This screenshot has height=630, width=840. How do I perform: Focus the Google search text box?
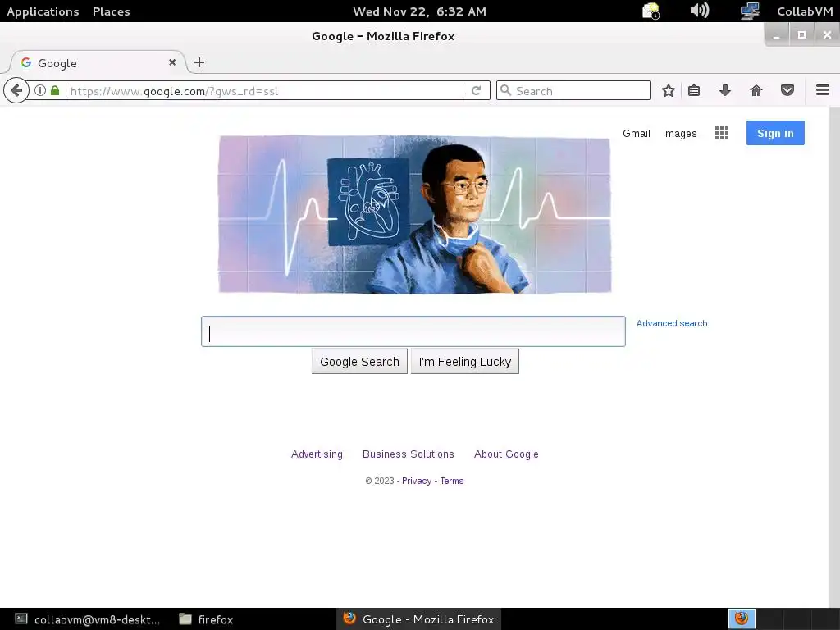click(413, 331)
